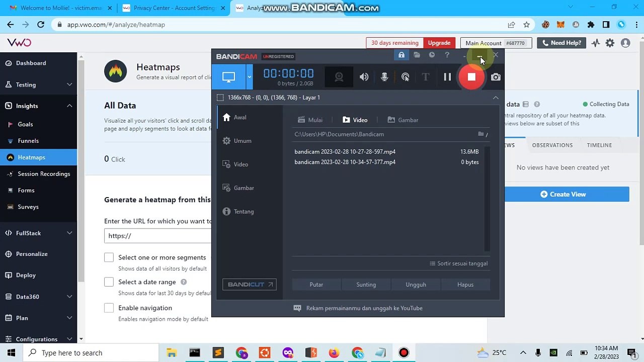Click the Bandicam lock icon

point(401,55)
